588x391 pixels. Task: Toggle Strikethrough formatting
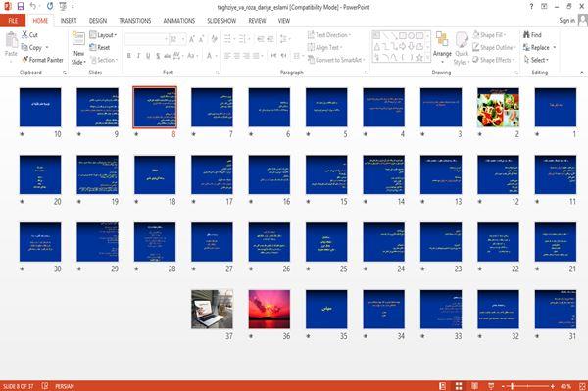click(x=168, y=56)
